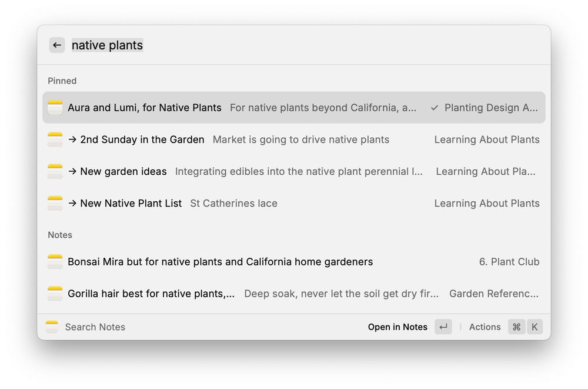Image resolution: width=588 pixels, height=389 pixels.
Task: Click the note icon beside Bonsai Mira
Action: (55, 262)
